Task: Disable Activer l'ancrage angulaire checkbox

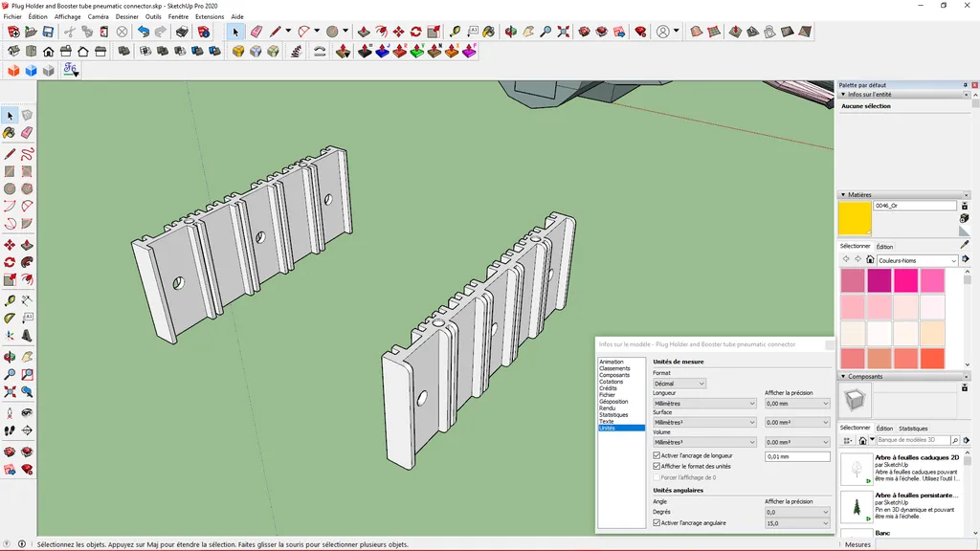Action: 657,523
